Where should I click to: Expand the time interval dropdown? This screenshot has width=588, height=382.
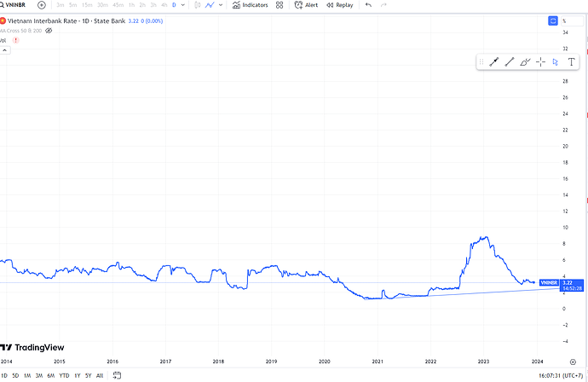[183, 5]
